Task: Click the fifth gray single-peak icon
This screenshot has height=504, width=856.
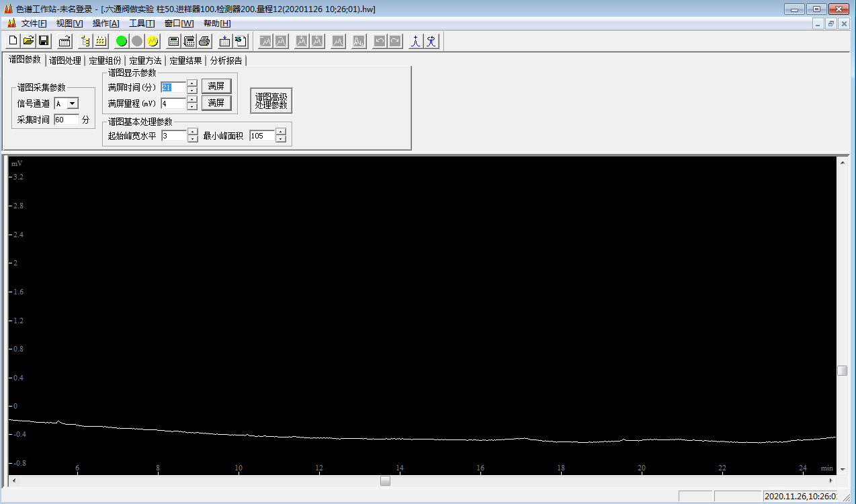Action: 339,41
